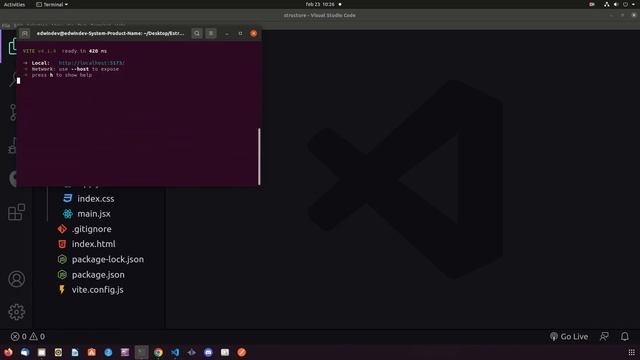Viewport: 640px width, 360px height.
Task: Open new tab button in terminal header
Action: pos(24,33)
